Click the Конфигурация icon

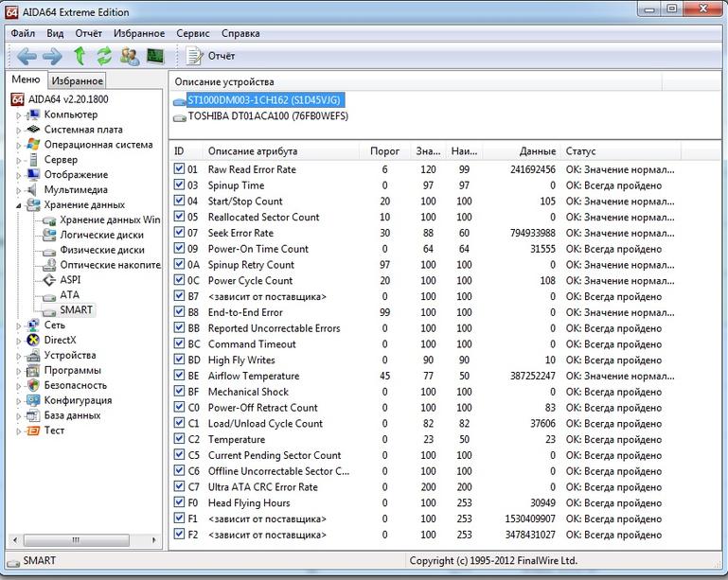click(x=33, y=400)
